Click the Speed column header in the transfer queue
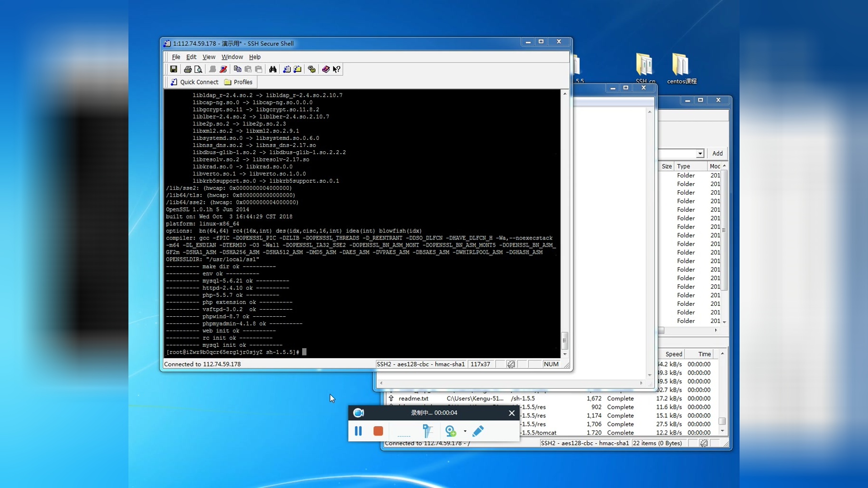 click(x=673, y=354)
